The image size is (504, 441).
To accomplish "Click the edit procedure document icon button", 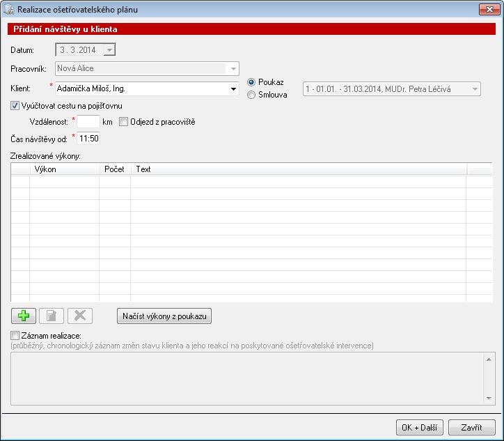I will [52, 316].
